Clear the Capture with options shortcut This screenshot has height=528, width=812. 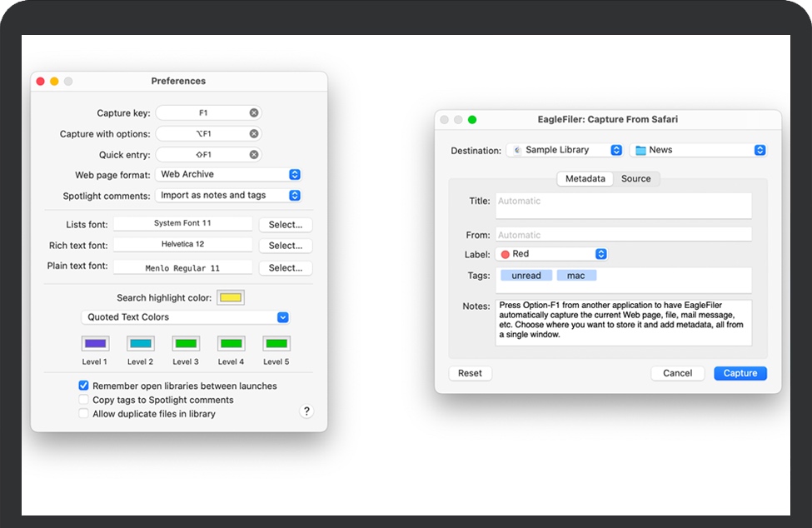pyautogui.click(x=254, y=133)
